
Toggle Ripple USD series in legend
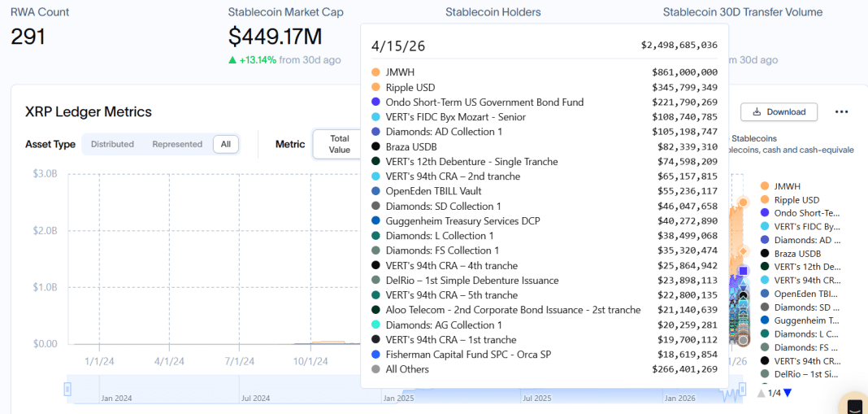[796, 200]
